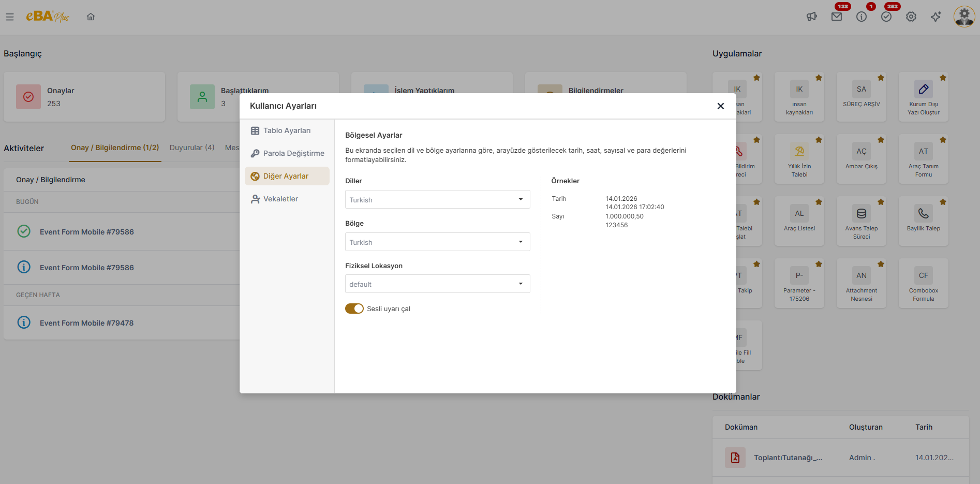Image resolution: width=980 pixels, height=484 pixels.
Task: Switch to Parola Değiştirme section
Action: pyautogui.click(x=293, y=153)
